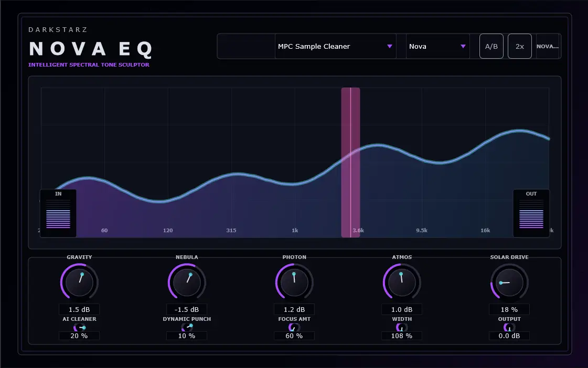Click the AI Cleaner mini knob
Screen dimensions: 588x368
[x=79, y=328]
